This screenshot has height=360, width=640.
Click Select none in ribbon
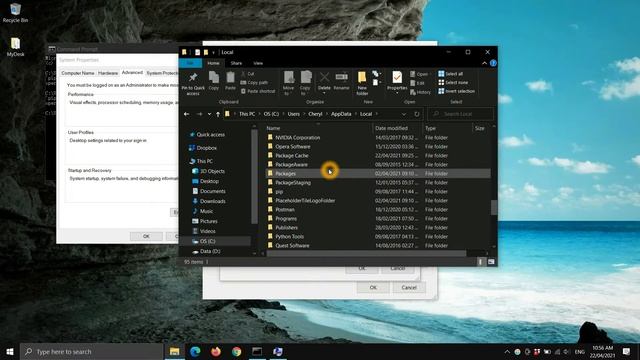click(453, 82)
